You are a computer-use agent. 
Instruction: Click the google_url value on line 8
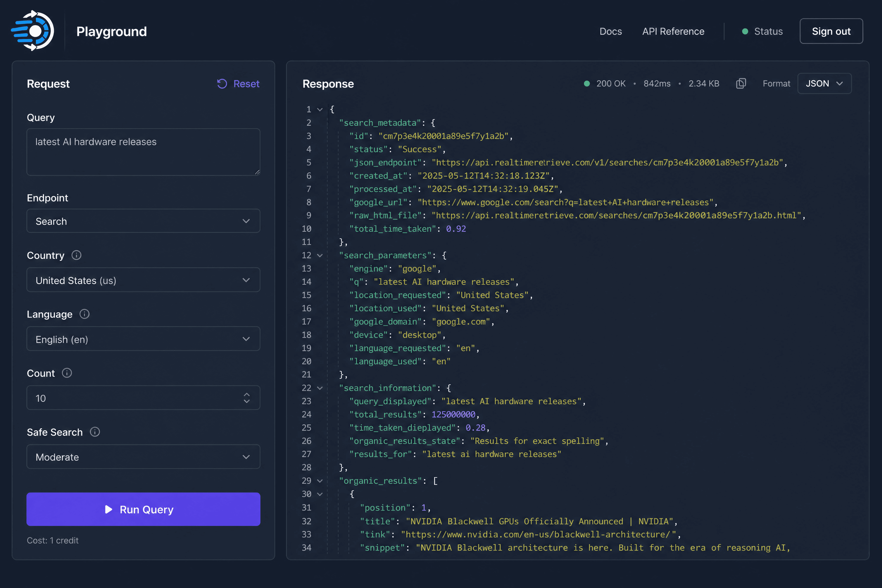[566, 202]
